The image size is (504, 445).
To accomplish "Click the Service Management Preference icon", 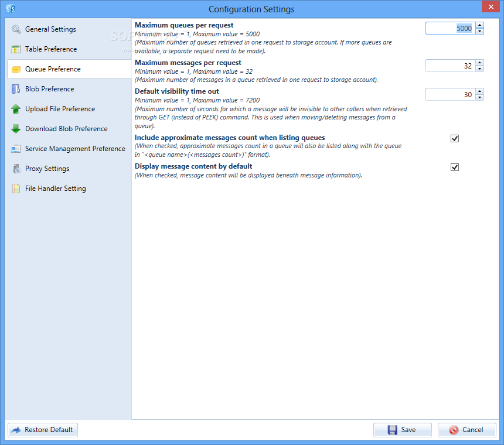I will pos(16,149).
